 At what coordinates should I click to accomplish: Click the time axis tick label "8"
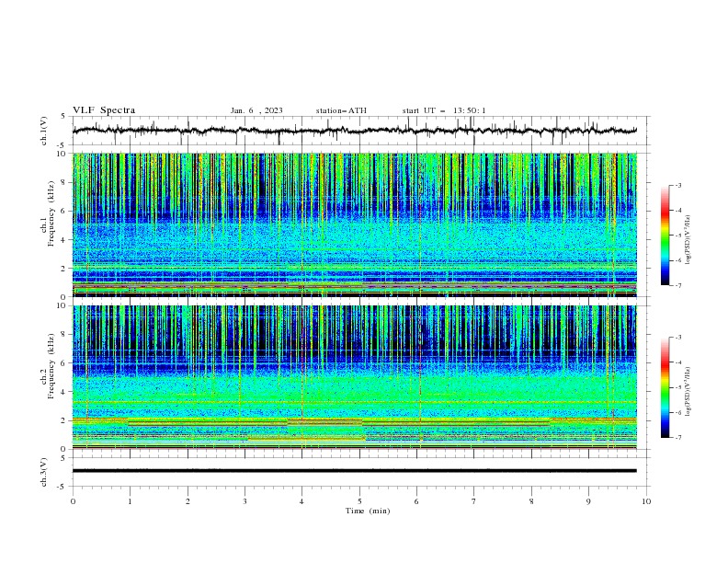(531, 501)
